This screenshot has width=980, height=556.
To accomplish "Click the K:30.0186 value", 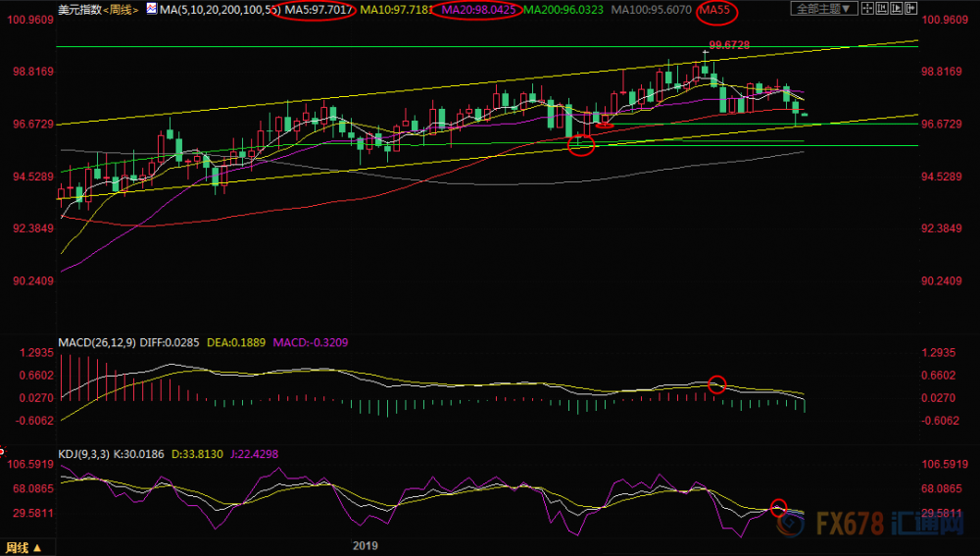I will 137,454.
